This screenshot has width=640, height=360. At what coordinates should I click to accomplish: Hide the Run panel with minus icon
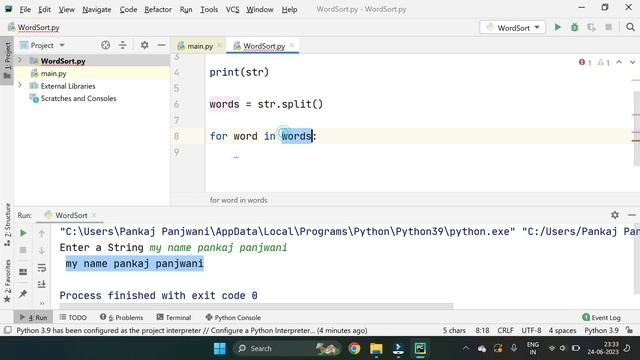pyautogui.click(x=632, y=215)
